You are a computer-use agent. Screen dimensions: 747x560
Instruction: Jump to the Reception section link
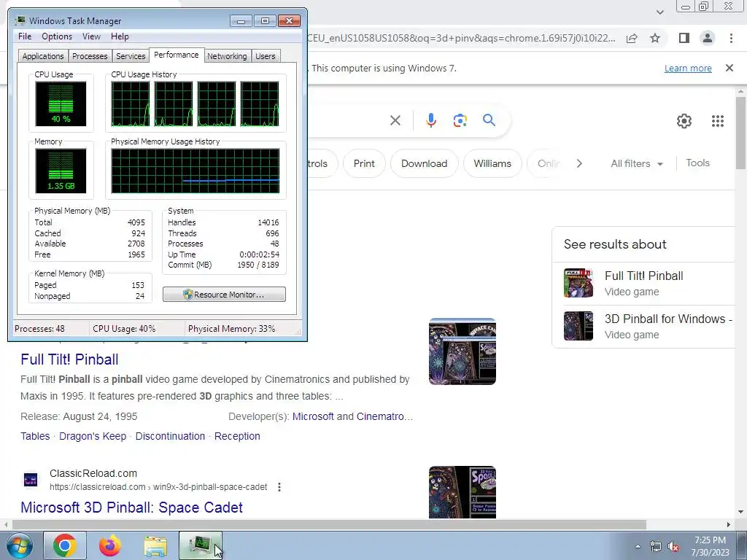pyautogui.click(x=237, y=436)
